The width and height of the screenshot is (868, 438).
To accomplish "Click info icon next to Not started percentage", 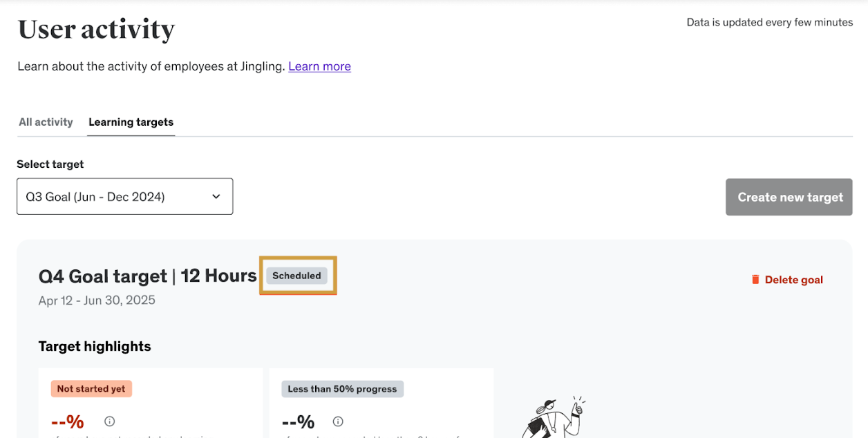I will tap(109, 421).
